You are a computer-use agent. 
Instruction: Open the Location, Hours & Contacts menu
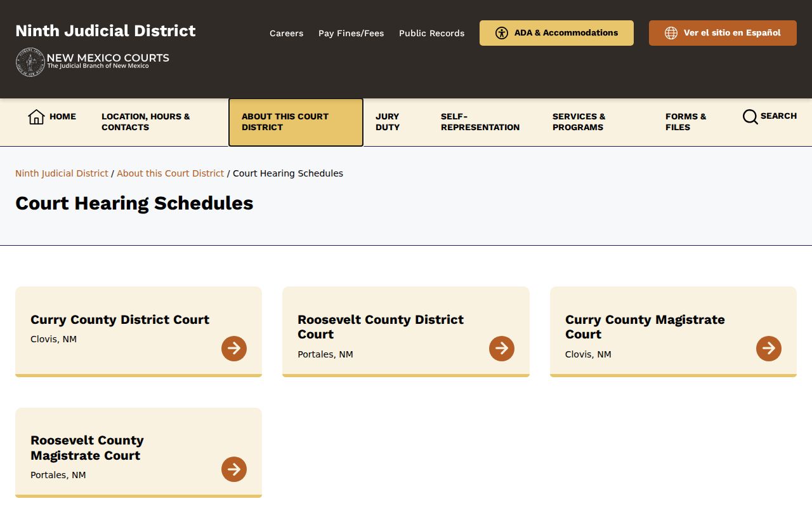click(x=146, y=122)
